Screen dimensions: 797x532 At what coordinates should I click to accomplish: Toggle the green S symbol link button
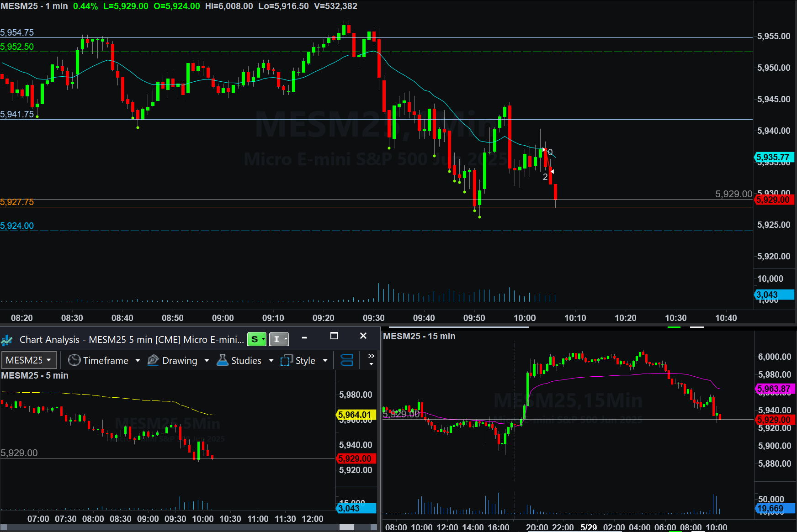pyautogui.click(x=256, y=339)
